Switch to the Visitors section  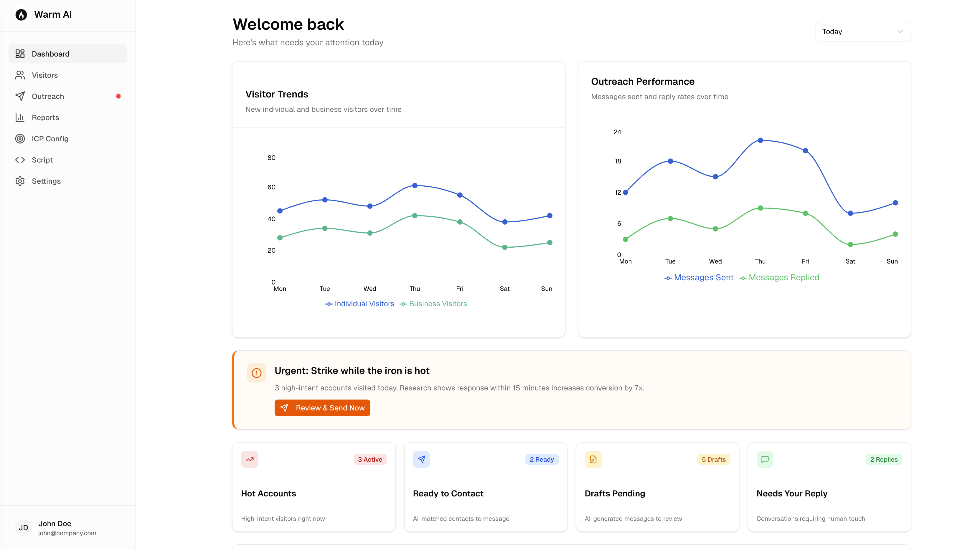pos(45,75)
